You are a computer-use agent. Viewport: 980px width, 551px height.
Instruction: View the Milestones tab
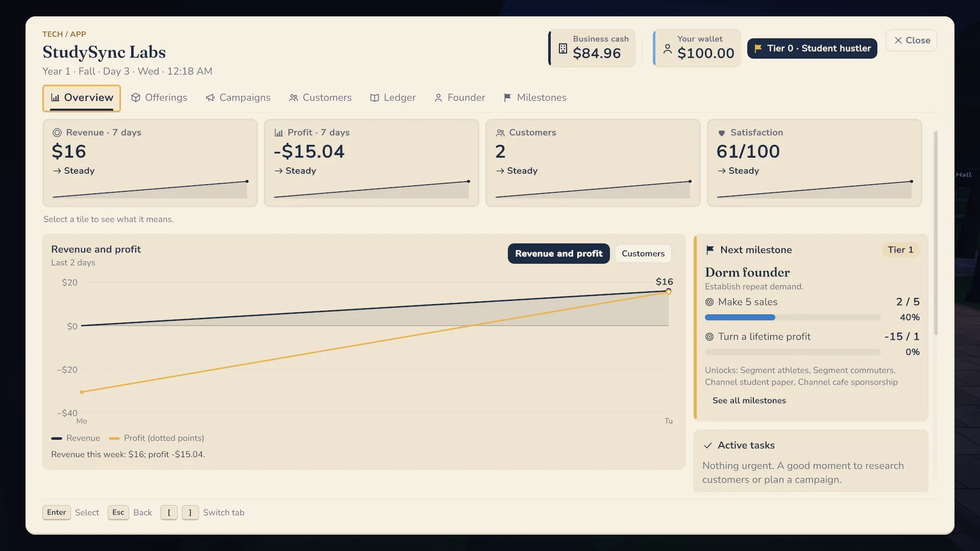pos(535,98)
